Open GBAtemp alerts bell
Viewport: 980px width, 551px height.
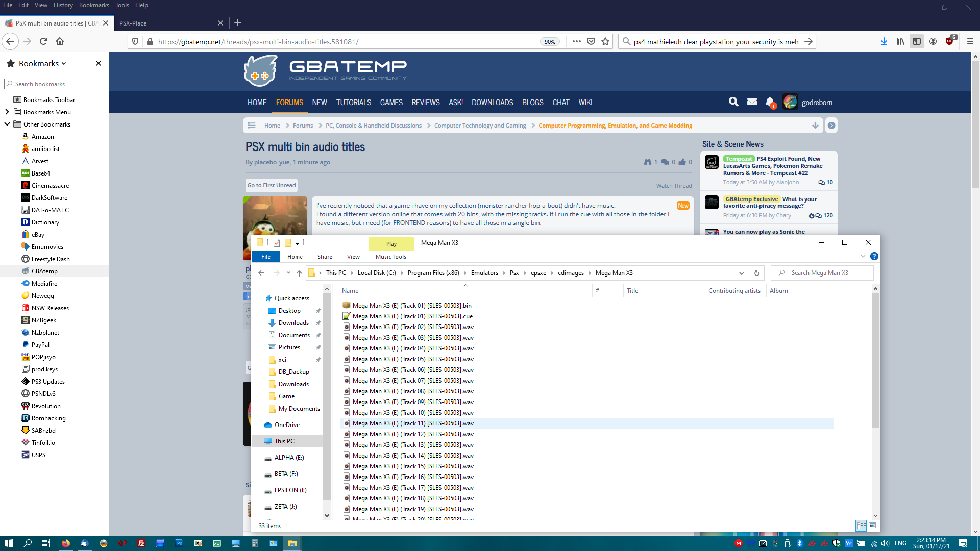[x=770, y=102]
